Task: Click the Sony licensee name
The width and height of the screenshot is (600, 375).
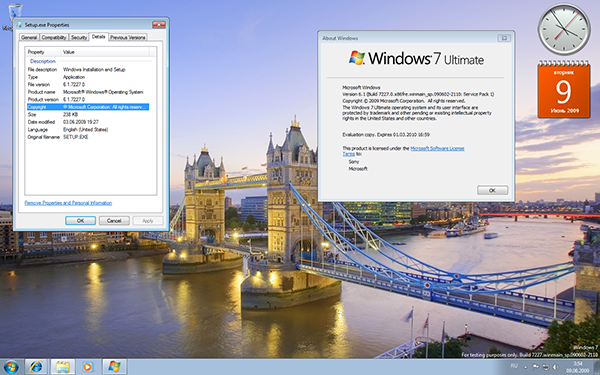Action: click(354, 162)
